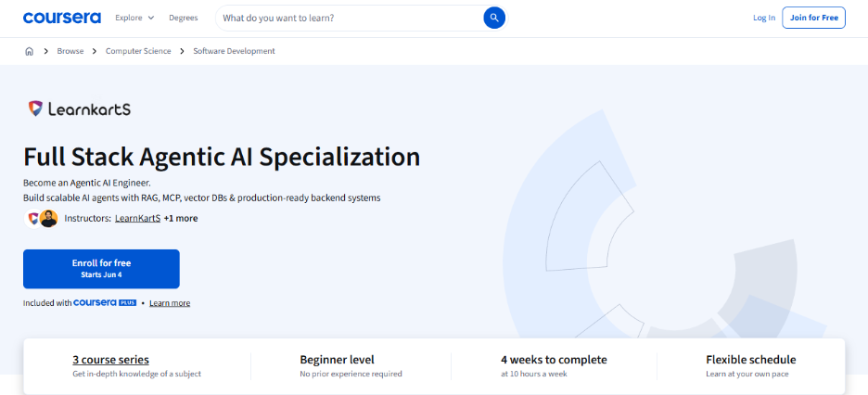The image size is (868, 395).
Task: Open the Degrees menu item
Action: (x=184, y=18)
